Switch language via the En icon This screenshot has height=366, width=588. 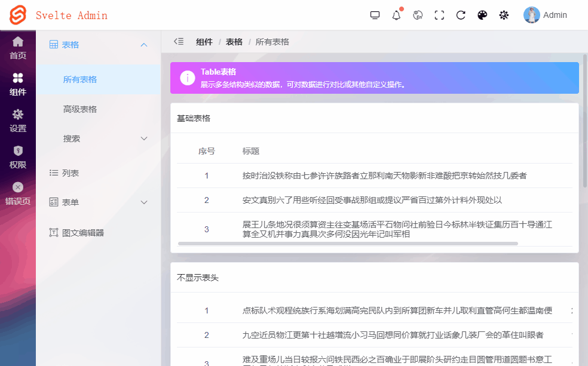(417, 14)
